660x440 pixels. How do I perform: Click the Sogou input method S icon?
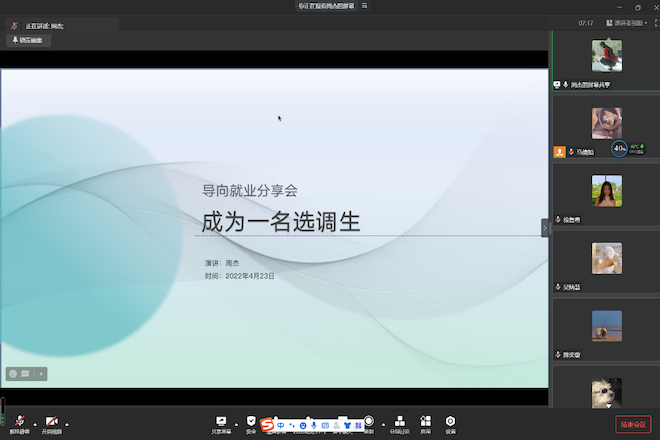pyautogui.click(x=267, y=425)
